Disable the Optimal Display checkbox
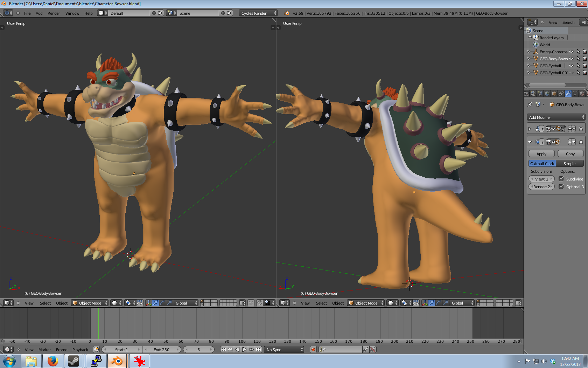 [561, 186]
